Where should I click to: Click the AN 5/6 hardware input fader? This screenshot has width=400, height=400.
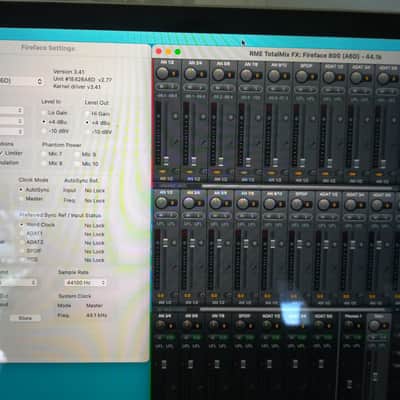click(221, 162)
